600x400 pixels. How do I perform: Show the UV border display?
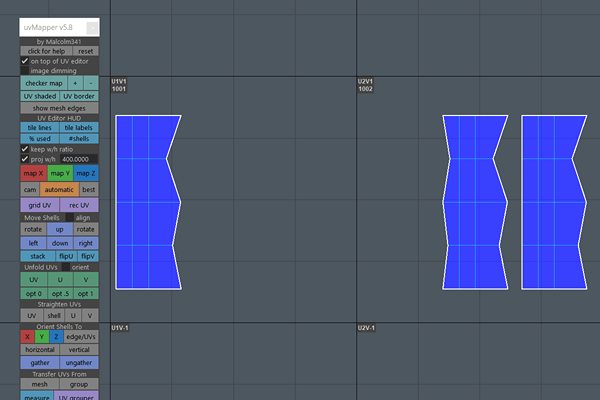tap(80, 96)
